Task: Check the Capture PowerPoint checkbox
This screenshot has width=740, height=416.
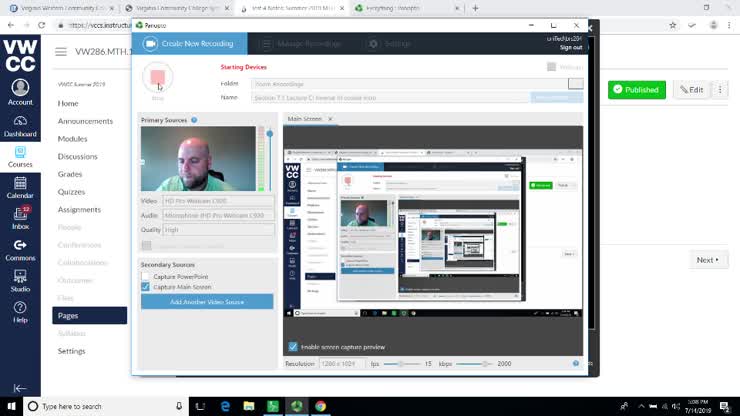Action: click(x=146, y=276)
